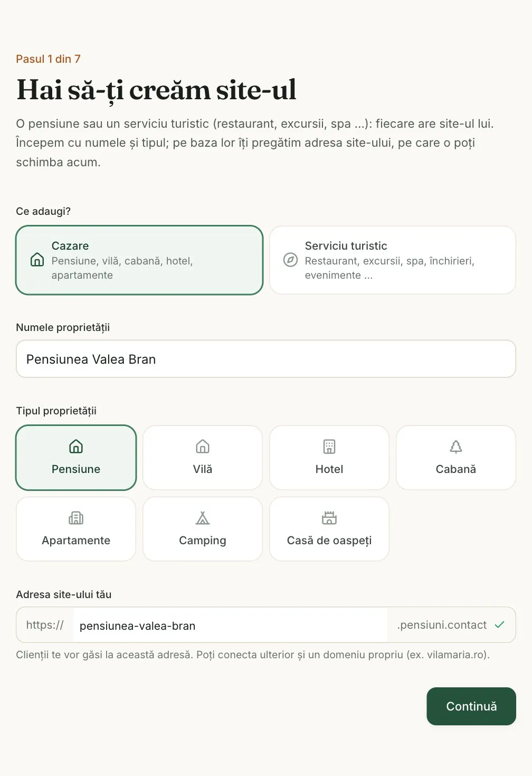Choose Serviciu turistic option card
Viewport: 532px width, 776px height.
(x=393, y=260)
